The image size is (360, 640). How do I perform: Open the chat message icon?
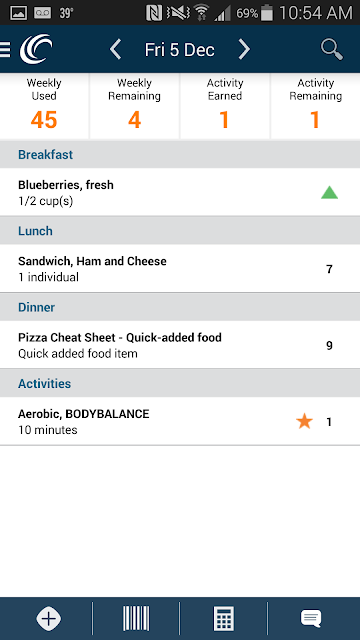311,618
